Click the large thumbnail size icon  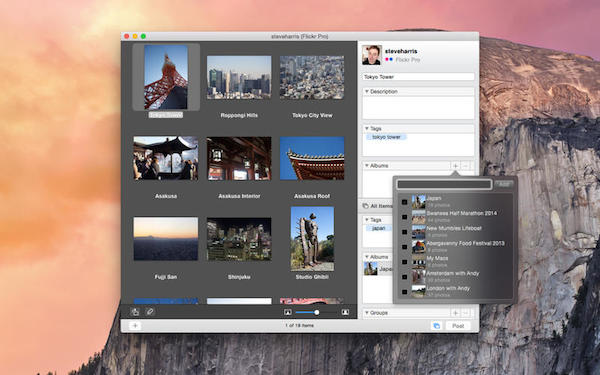[345, 312]
